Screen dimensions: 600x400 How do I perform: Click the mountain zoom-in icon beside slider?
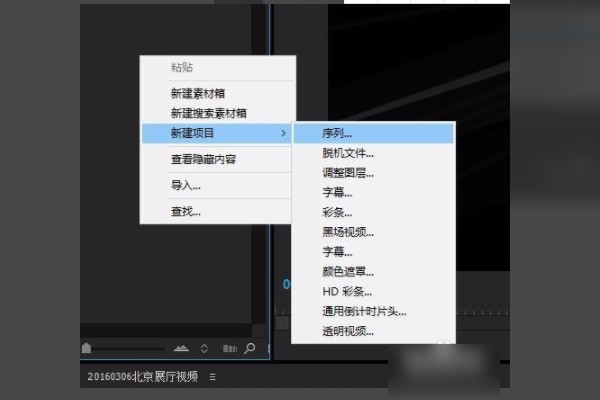click(x=181, y=348)
